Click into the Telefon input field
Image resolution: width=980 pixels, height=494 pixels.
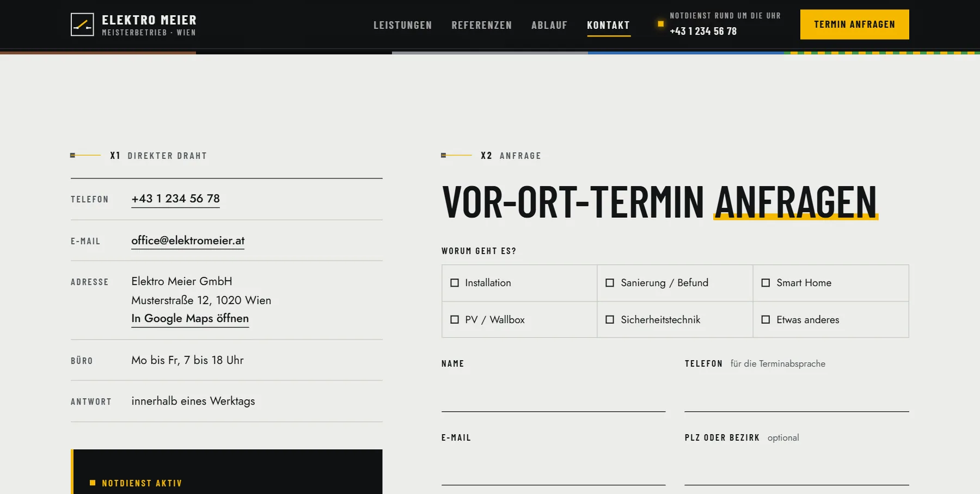click(797, 394)
